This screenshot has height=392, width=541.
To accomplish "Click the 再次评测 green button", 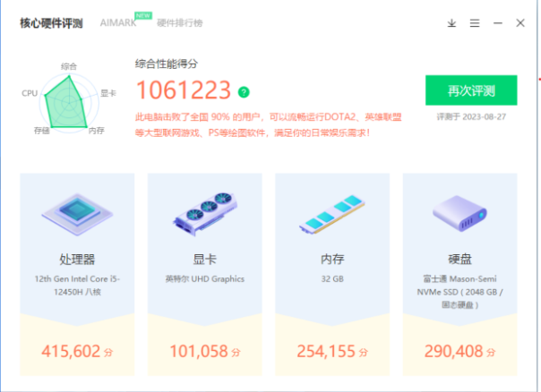I will point(471,90).
